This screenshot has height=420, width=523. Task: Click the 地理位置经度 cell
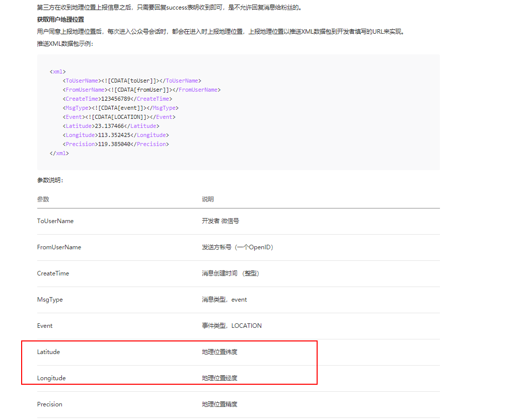click(219, 378)
